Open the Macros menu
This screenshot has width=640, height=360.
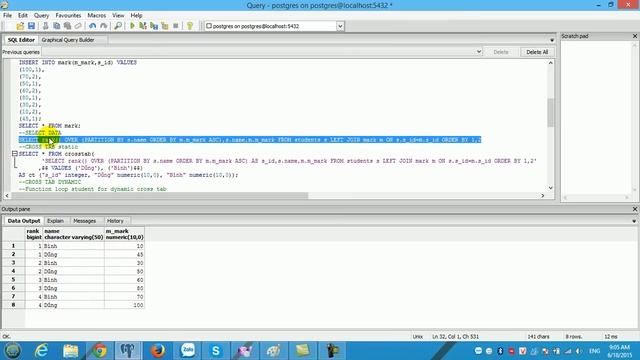pos(97,15)
